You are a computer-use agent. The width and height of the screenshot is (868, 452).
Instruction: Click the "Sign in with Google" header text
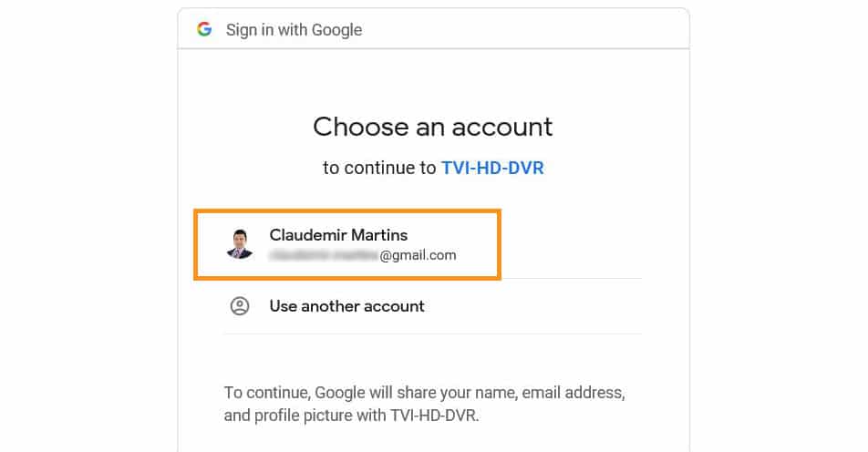(x=294, y=30)
